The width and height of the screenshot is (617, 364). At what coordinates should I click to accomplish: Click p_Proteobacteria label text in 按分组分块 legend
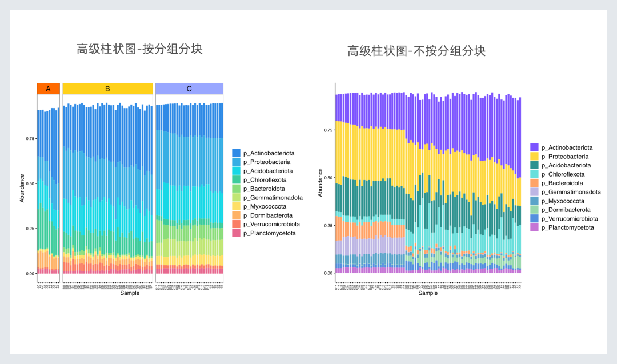(x=267, y=162)
